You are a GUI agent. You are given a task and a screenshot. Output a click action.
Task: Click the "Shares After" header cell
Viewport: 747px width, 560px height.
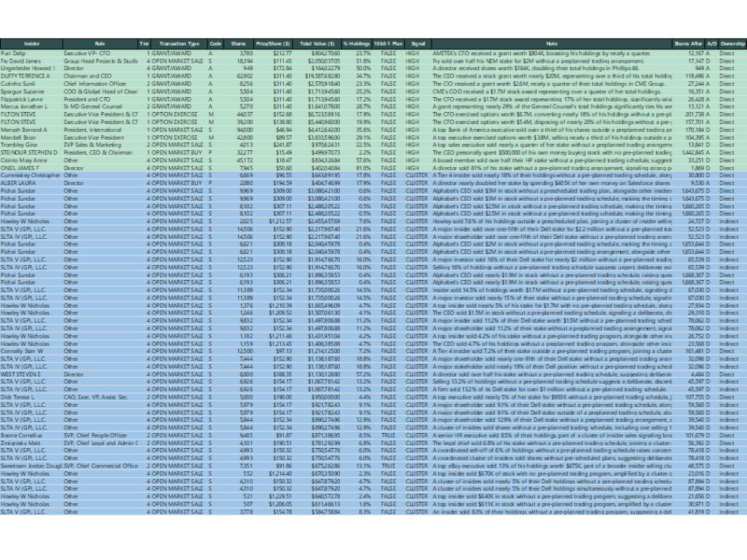[x=688, y=44]
